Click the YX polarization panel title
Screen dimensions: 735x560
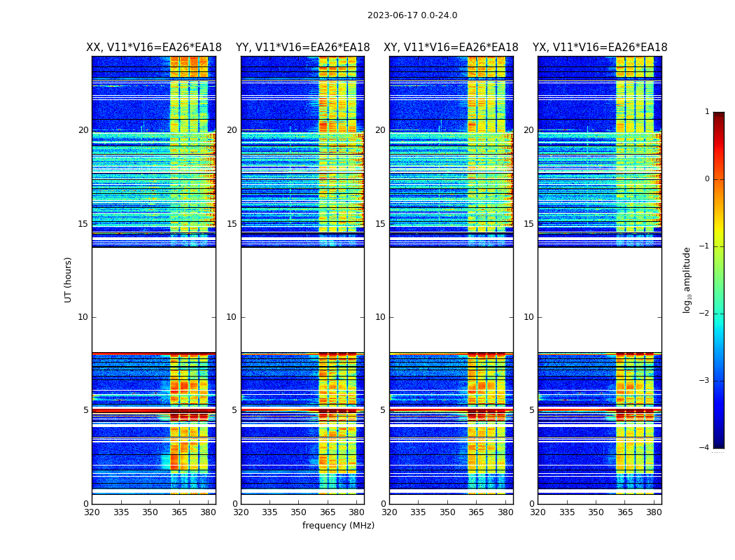tap(600, 48)
